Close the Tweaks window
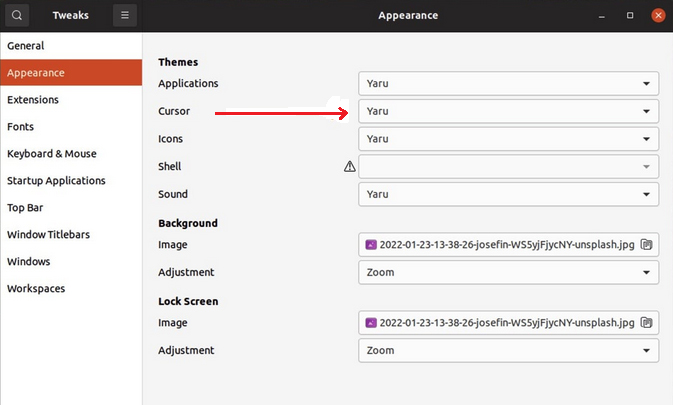Image resolution: width=673 pixels, height=405 pixels. 658,15
